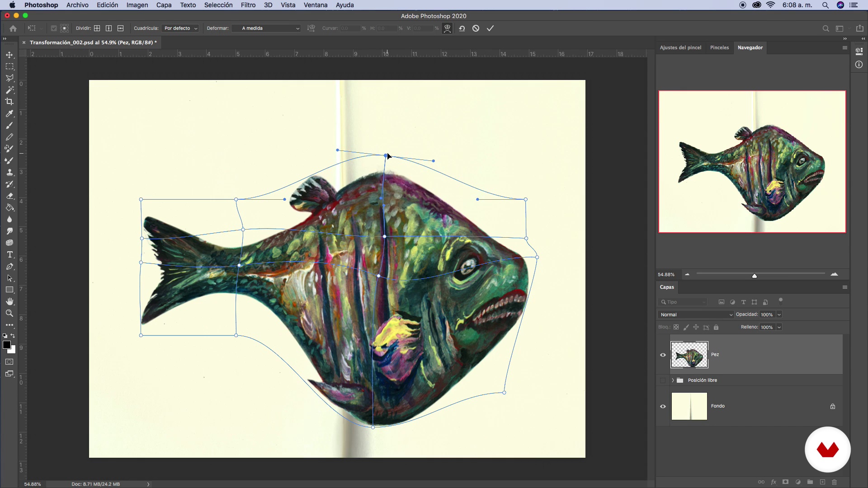Select the Paint Bucket tool

[9, 207]
